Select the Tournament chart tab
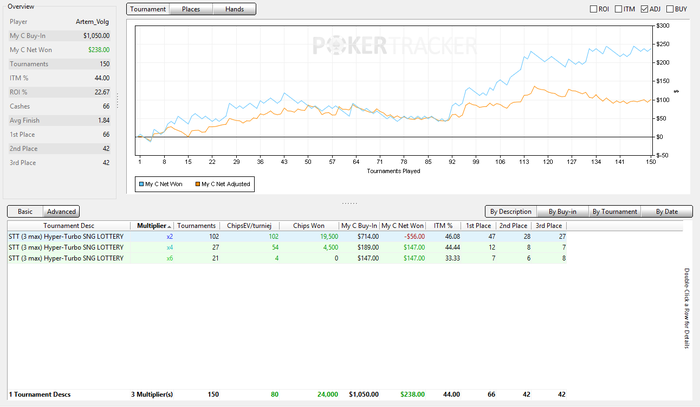The width and height of the screenshot is (700, 407). (148, 9)
